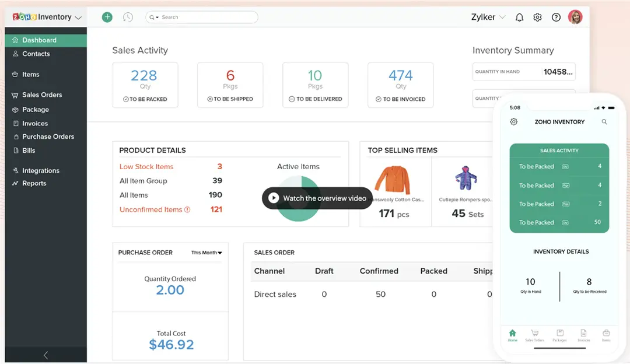The image size is (630, 364).
Task: Click the Items basket icon
Action: 15,74
